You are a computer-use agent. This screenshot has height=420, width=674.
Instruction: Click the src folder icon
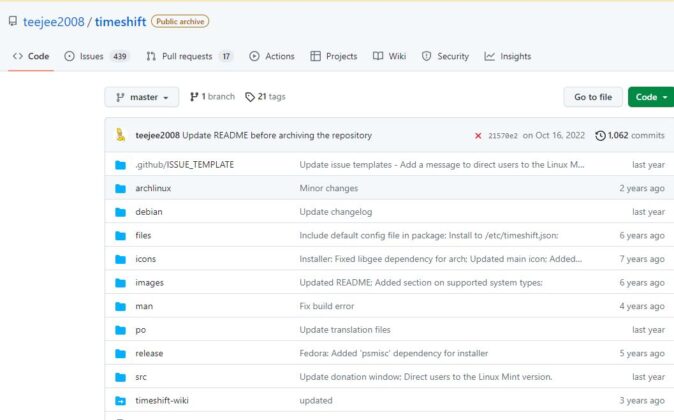pos(121,377)
